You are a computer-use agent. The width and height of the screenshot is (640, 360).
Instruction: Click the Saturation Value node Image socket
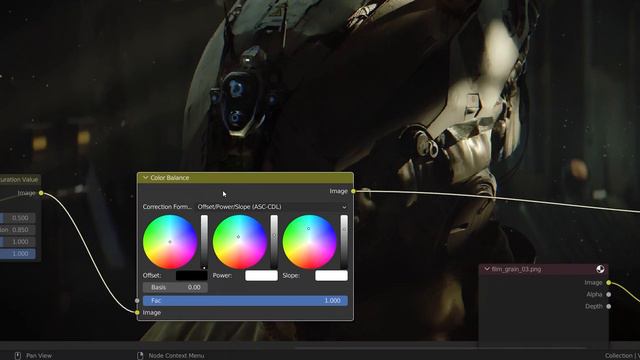41,193
